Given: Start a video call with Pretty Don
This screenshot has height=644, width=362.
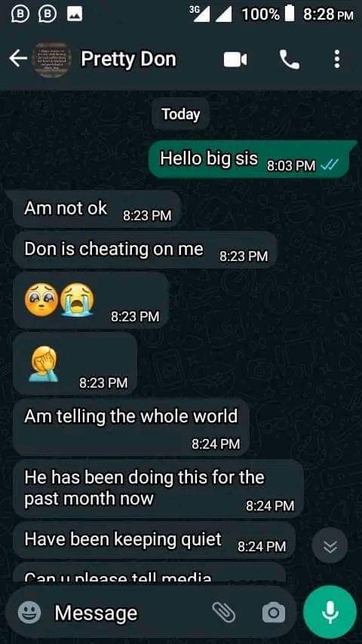Looking at the screenshot, I should tap(235, 60).
